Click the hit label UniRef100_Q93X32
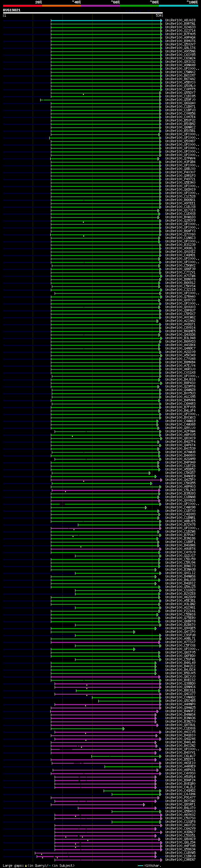The height and width of the screenshot is (868, 201). 180,62
